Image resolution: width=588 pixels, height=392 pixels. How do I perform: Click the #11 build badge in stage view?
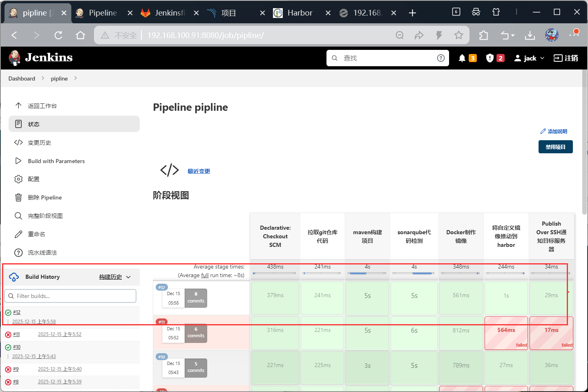pos(162,322)
